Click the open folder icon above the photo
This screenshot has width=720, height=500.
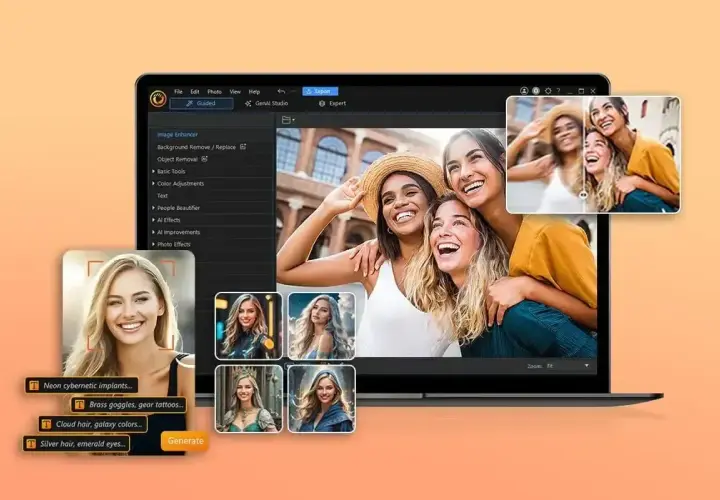tap(288, 120)
